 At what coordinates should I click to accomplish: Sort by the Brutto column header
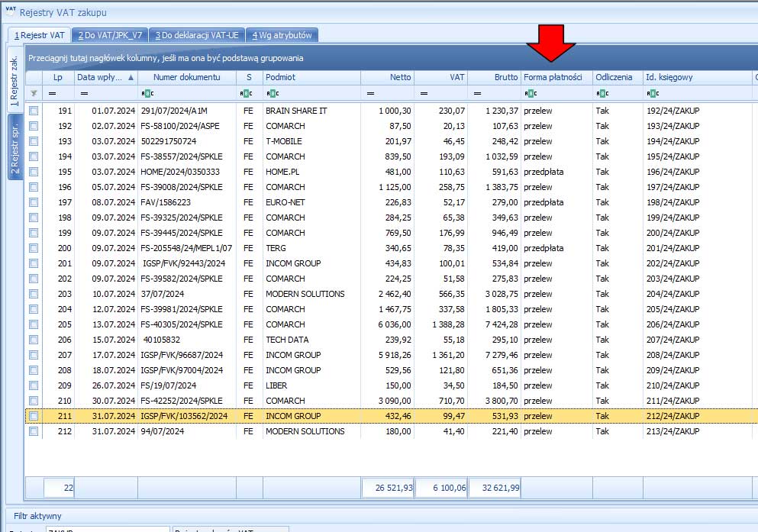[494, 77]
